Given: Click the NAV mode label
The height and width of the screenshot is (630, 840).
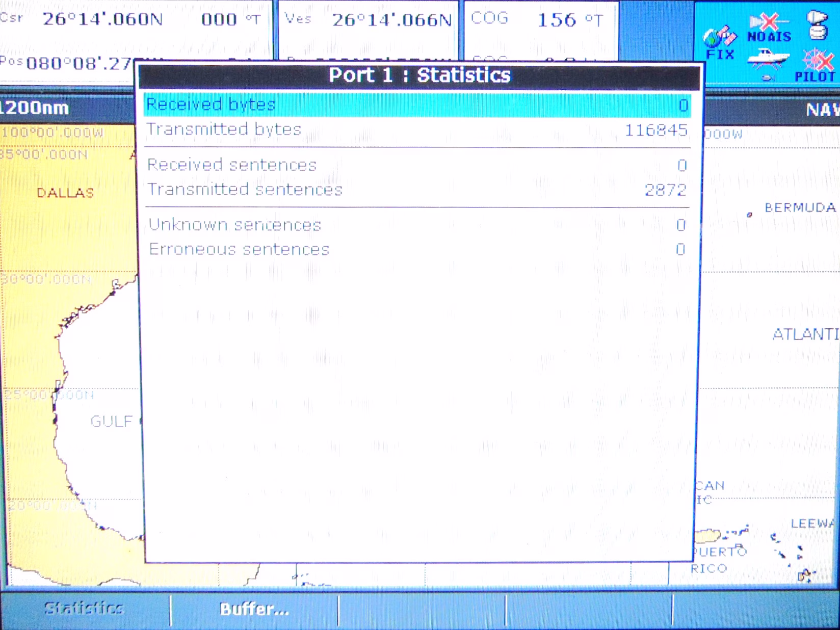Looking at the screenshot, I should point(822,109).
